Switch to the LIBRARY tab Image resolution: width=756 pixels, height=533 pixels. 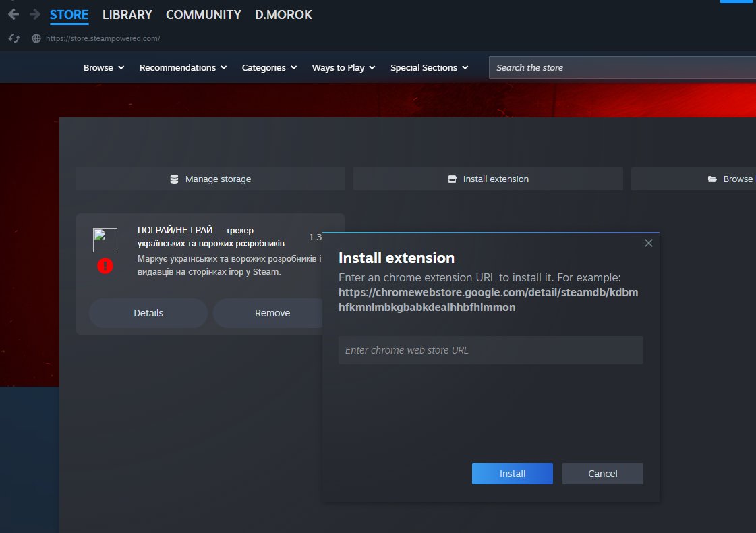(x=127, y=14)
